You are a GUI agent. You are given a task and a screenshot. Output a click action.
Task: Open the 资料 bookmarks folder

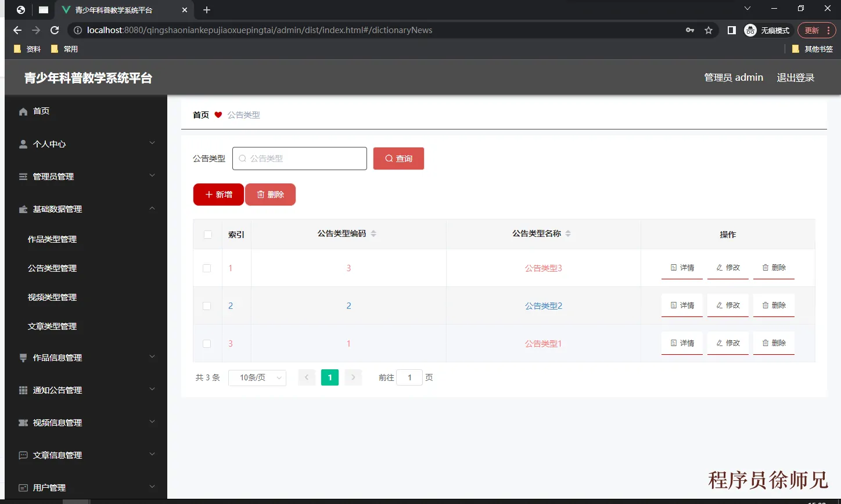click(x=27, y=49)
